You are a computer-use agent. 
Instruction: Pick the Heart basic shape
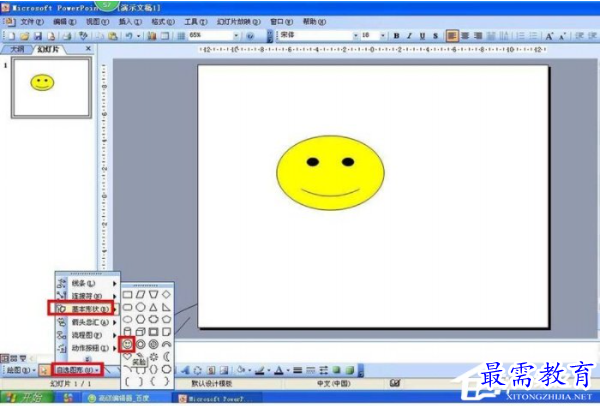point(127,356)
